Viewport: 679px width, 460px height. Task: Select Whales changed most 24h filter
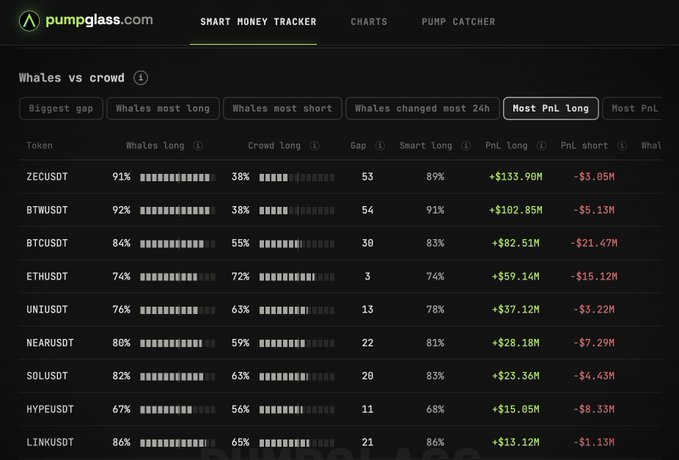pyautogui.click(x=422, y=108)
